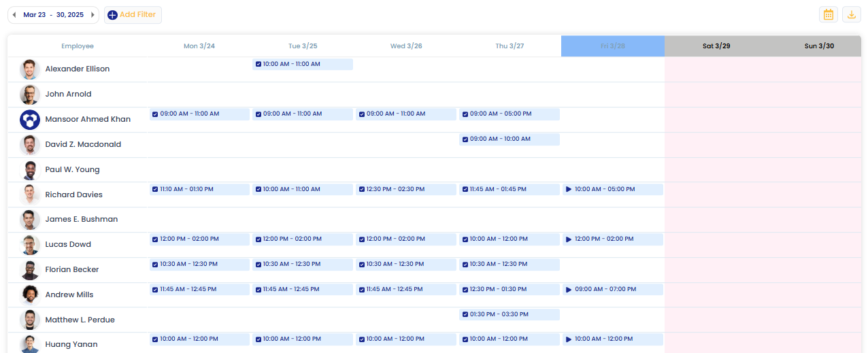Viewport: 868px width, 353px height.
Task: Click Paul W. Young's profile photo
Action: coord(30,170)
